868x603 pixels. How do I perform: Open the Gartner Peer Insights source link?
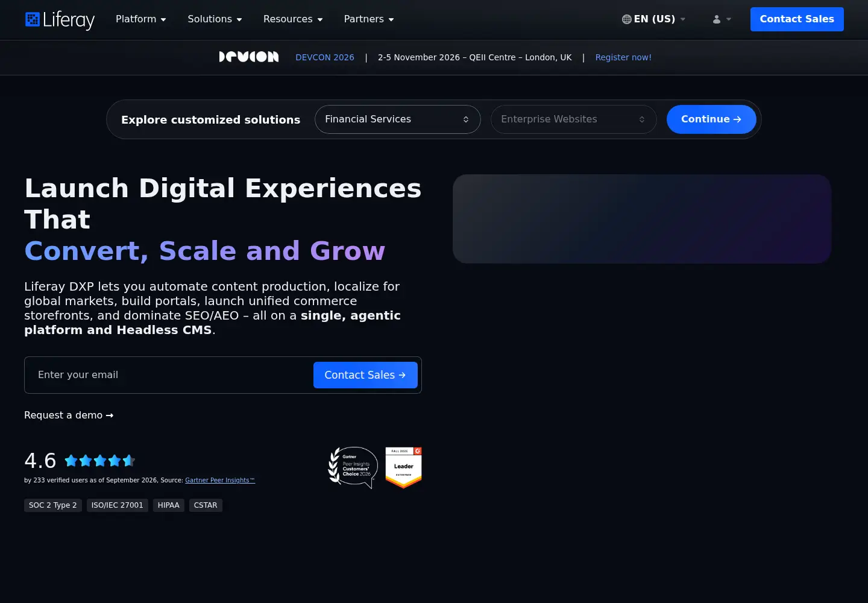click(x=220, y=480)
